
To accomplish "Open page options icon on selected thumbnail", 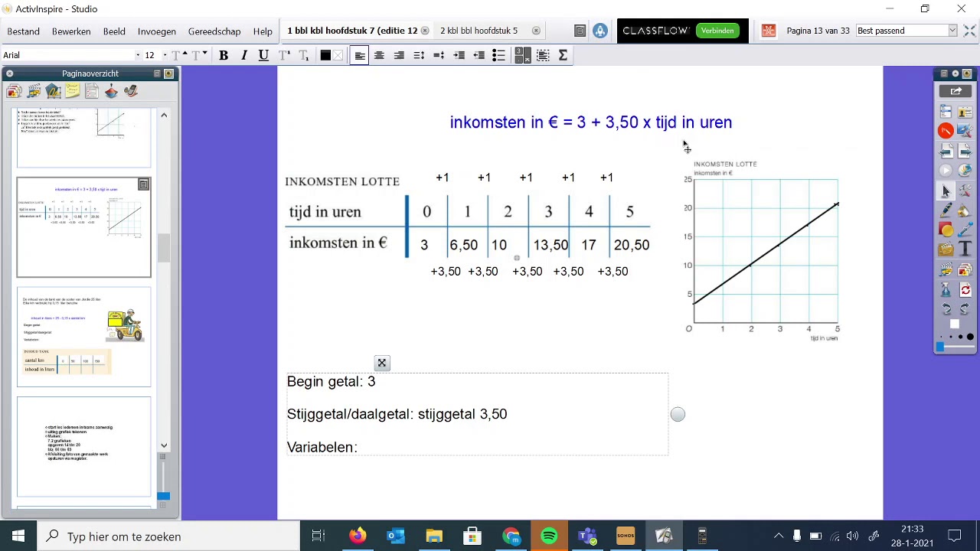I will 143,184.
